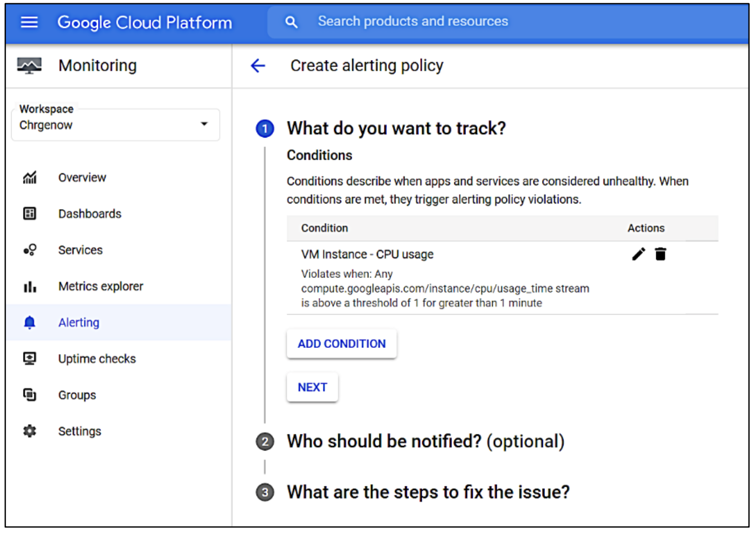
Task: Select the 'What do you want to track?' step
Action: tap(396, 128)
